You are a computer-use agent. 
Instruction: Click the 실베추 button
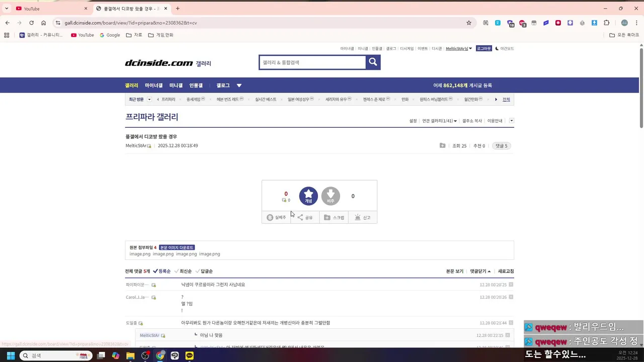276,217
